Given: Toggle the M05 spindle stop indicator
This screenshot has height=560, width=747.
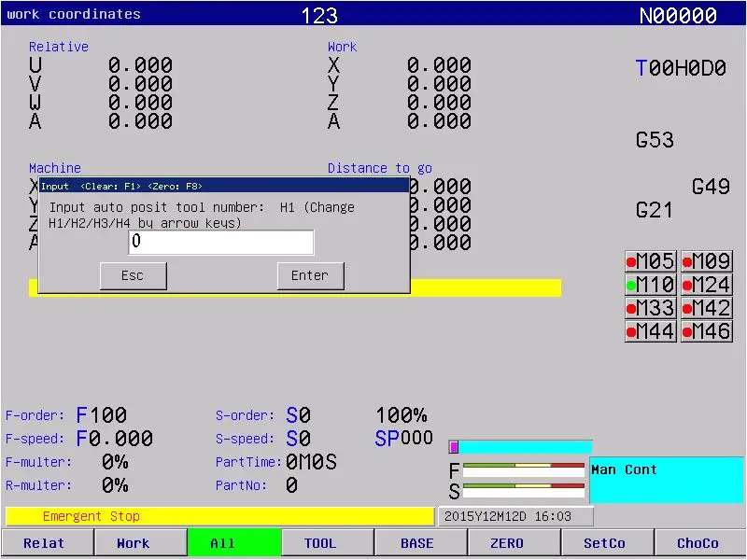Looking at the screenshot, I should click(x=650, y=261).
